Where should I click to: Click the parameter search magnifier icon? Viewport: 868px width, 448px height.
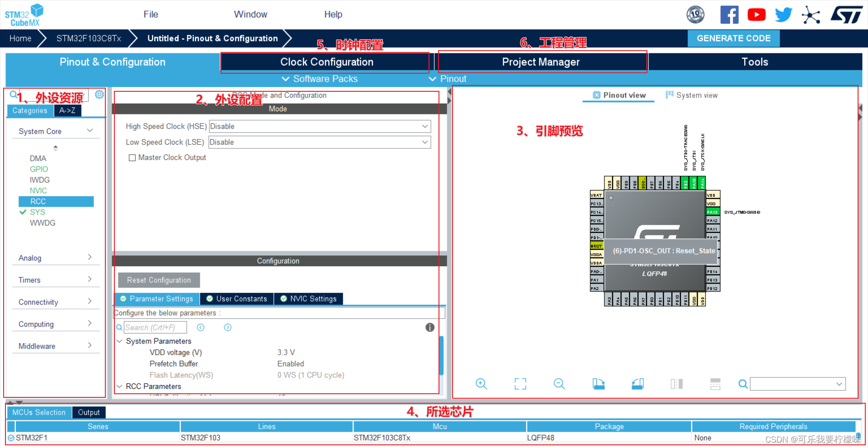coord(119,327)
